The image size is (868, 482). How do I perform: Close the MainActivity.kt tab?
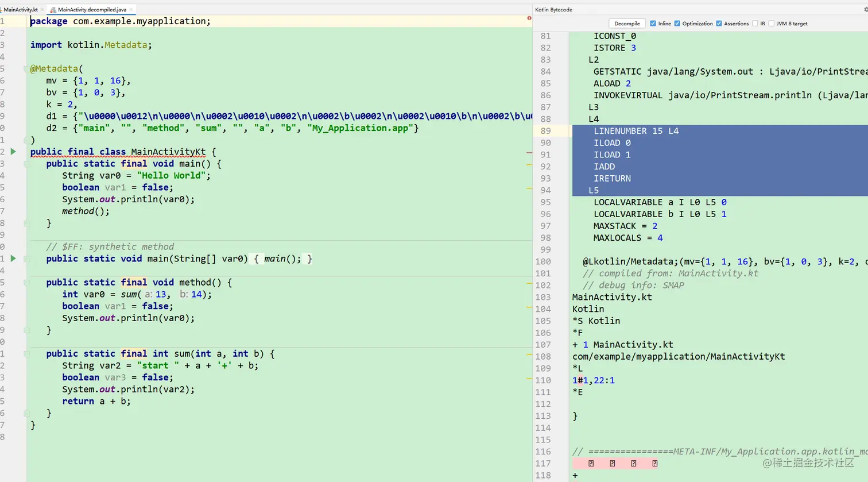pyautogui.click(x=43, y=10)
